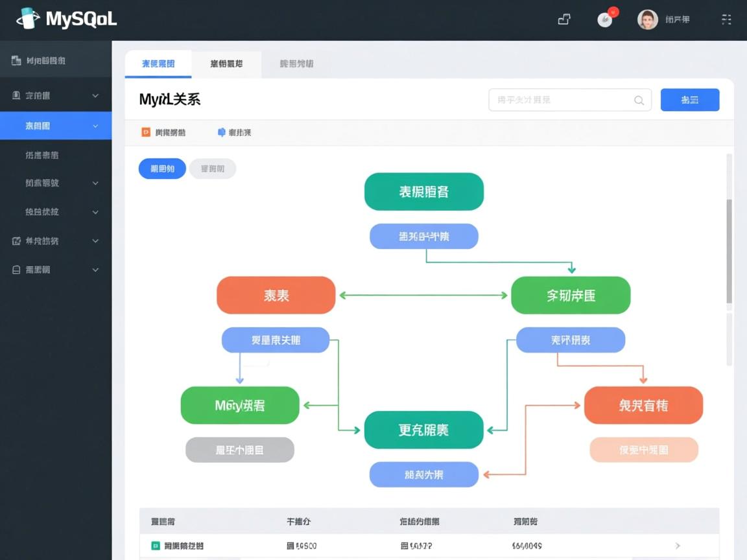Expand the bottom sidebar item chevron

95,270
